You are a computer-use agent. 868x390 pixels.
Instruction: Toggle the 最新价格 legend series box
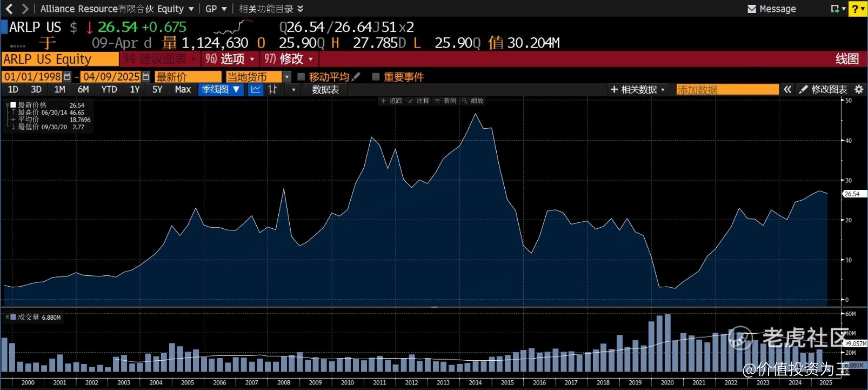click(13, 105)
